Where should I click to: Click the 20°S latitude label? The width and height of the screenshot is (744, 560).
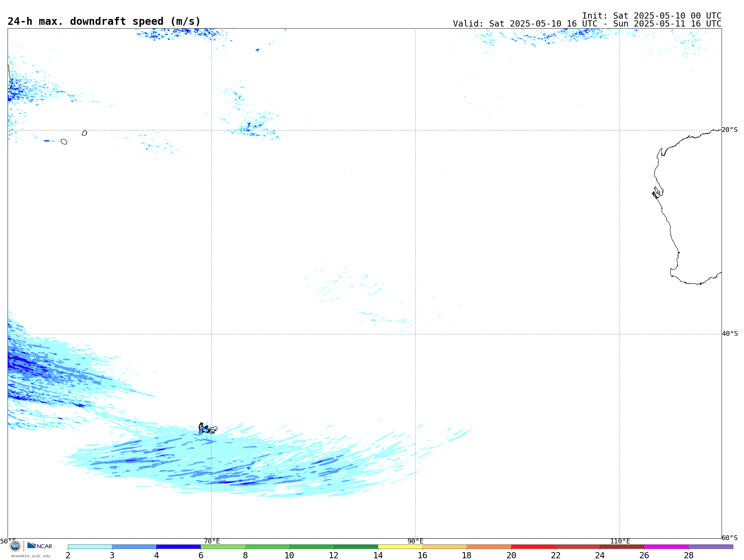(x=730, y=130)
